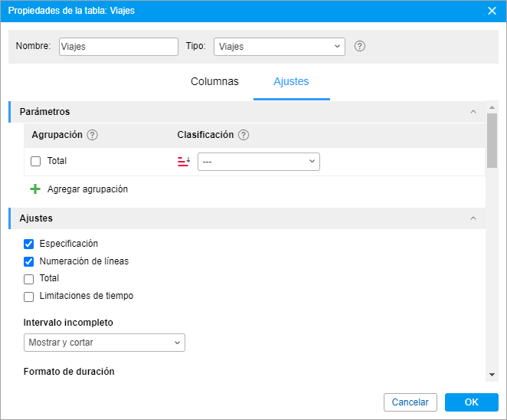Open the Agrupación help tooltip icon
507x420 pixels.
point(92,135)
